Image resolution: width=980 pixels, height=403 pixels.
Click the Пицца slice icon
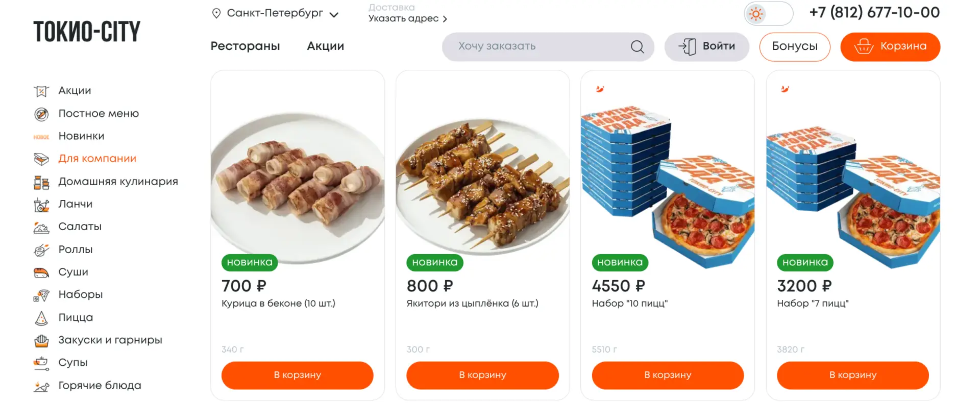pyautogui.click(x=41, y=318)
